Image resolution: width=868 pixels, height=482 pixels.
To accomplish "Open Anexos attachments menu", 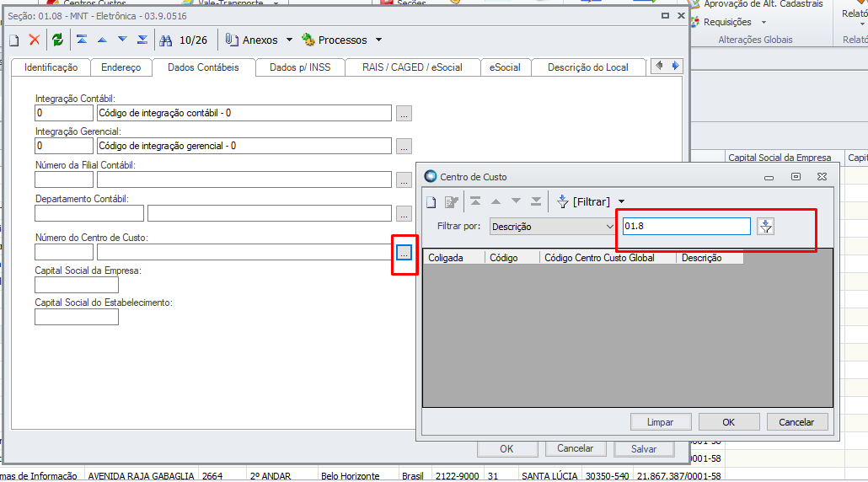I will point(259,40).
